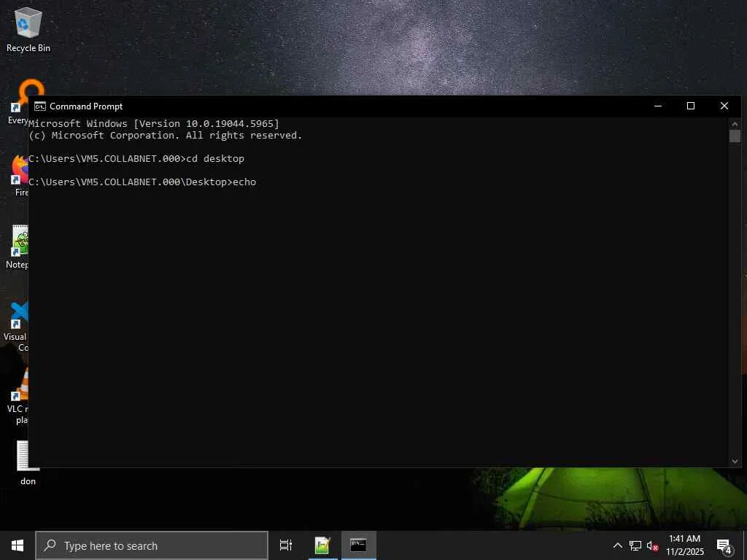Click the 'Microsoft Windows [Version 10.0.19044.5965]' line
The height and width of the screenshot is (560, 747).
[x=154, y=123]
